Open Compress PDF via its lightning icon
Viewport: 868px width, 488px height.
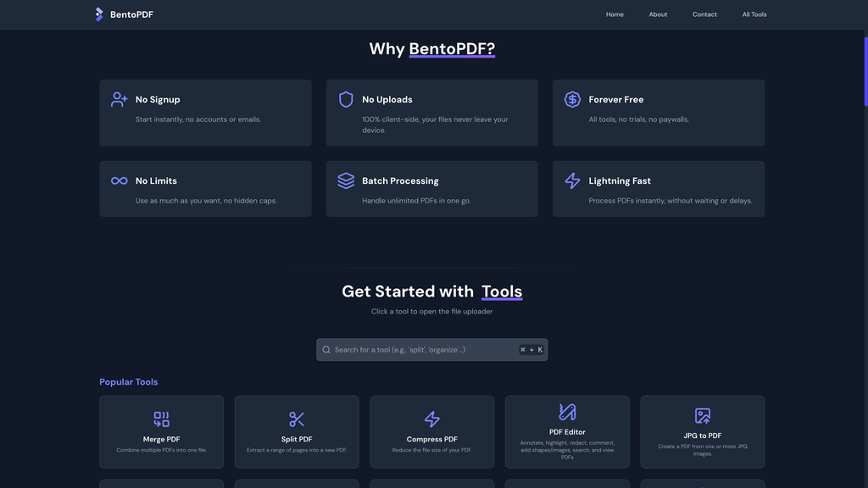pyautogui.click(x=431, y=418)
